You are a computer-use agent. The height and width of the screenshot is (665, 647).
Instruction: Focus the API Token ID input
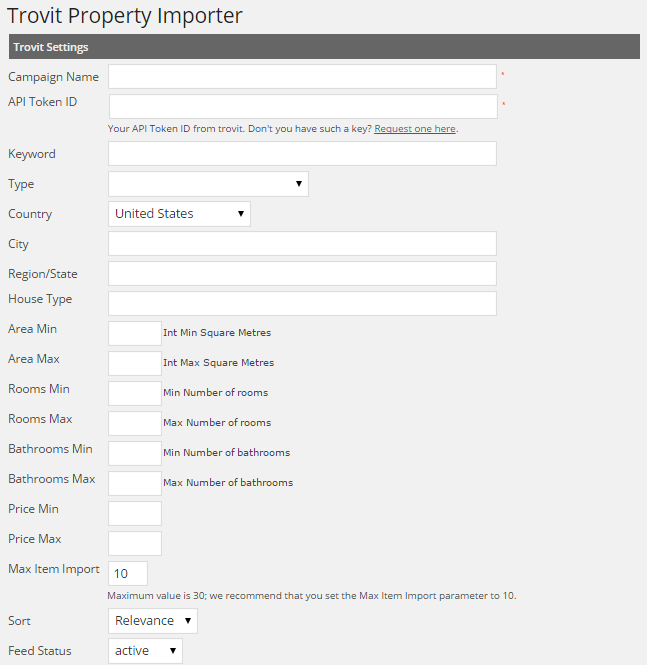click(303, 107)
